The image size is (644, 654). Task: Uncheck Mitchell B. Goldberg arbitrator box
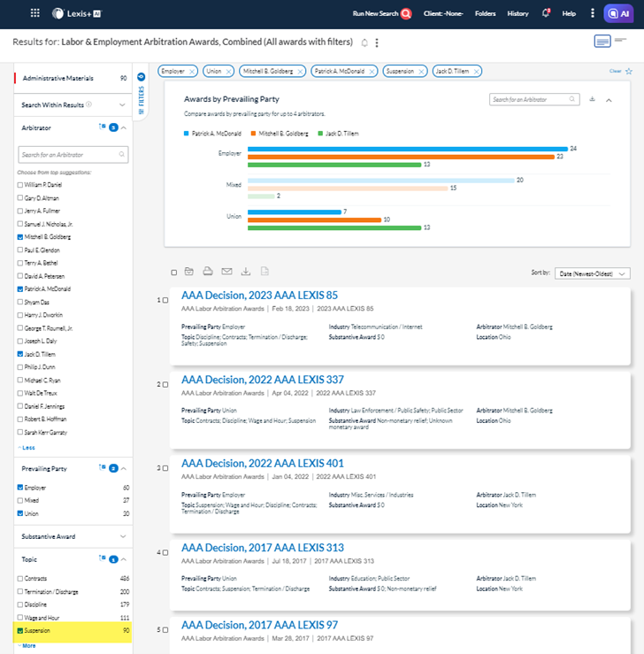pos(20,237)
